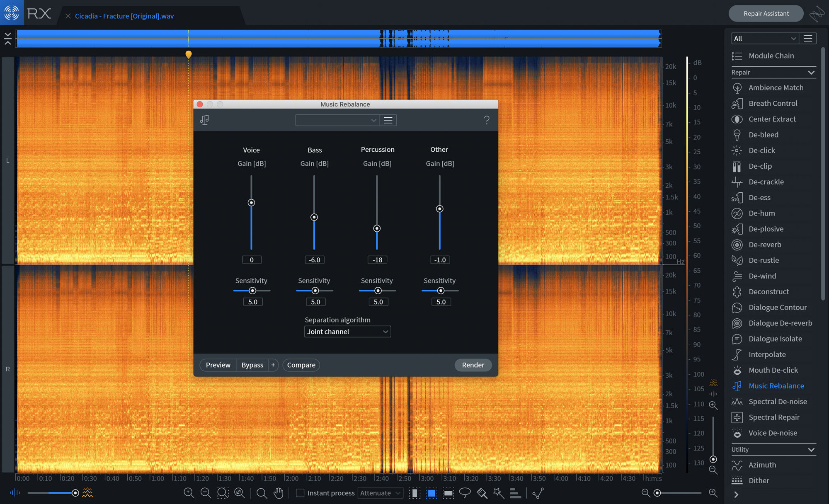Viewport: 829px width, 504px height.
Task: Open the Repair Assistant
Action: tap(766, 14)
